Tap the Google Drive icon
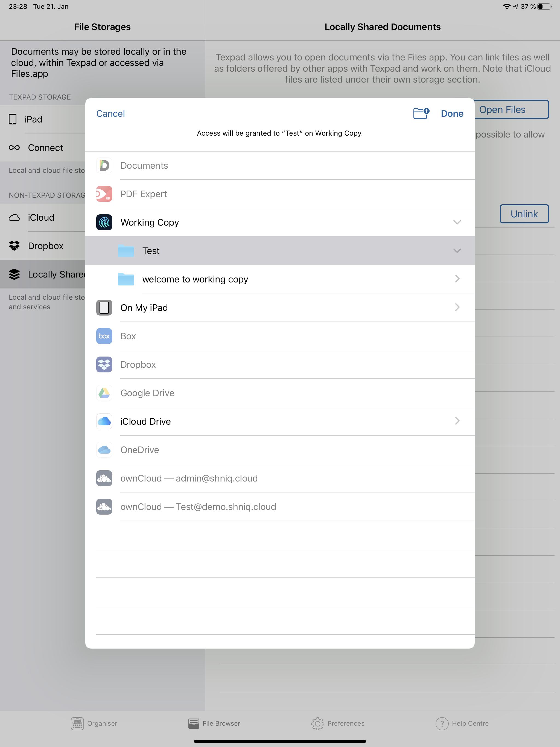The width and height of the screenshot is (560, 747). click(x=104, y=393)
